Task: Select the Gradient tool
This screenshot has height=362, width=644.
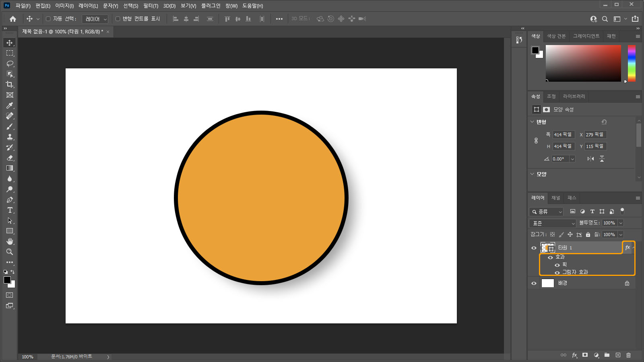Action: point(10,168)
